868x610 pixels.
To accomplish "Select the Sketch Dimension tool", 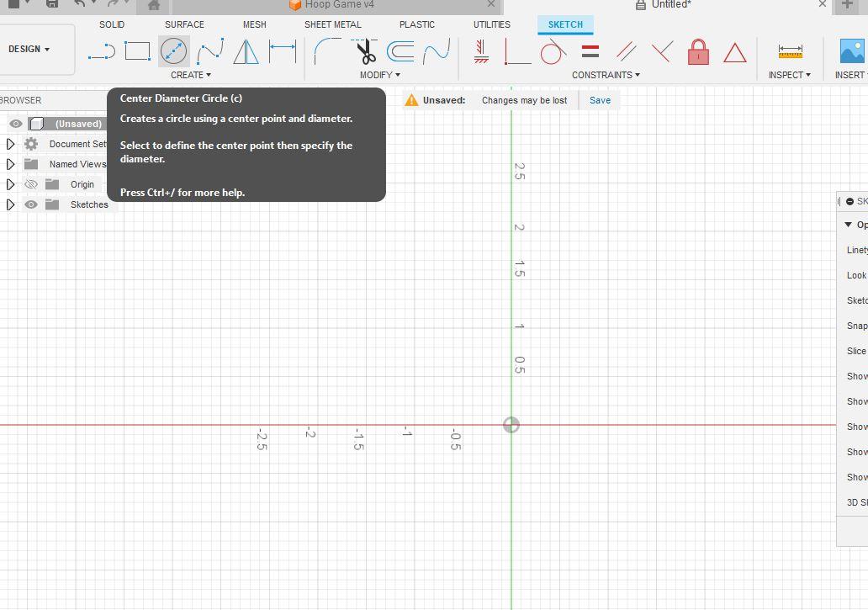I will pyautogui.click(x=283, y=51).
